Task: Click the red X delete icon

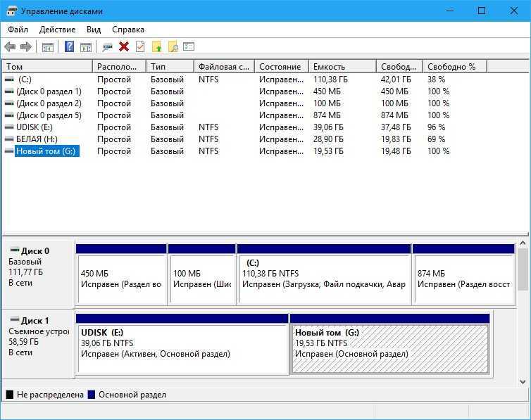Action: click(x=124, y=46)
